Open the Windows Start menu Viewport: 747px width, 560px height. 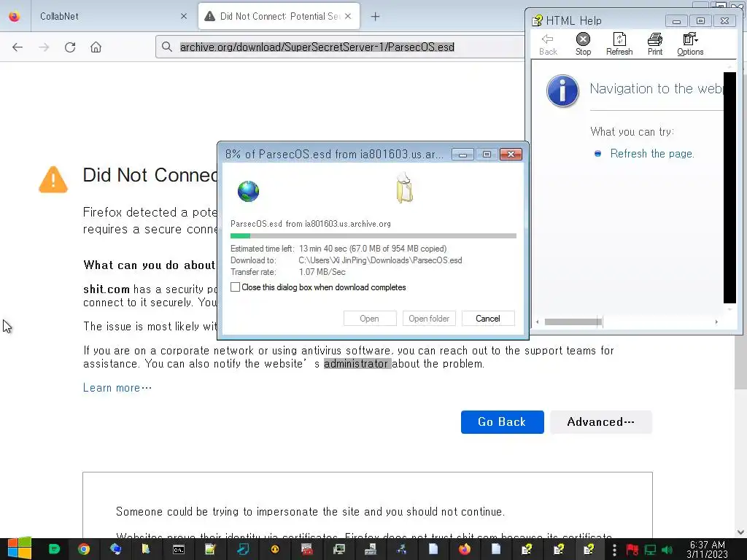(x=20, y=549)
